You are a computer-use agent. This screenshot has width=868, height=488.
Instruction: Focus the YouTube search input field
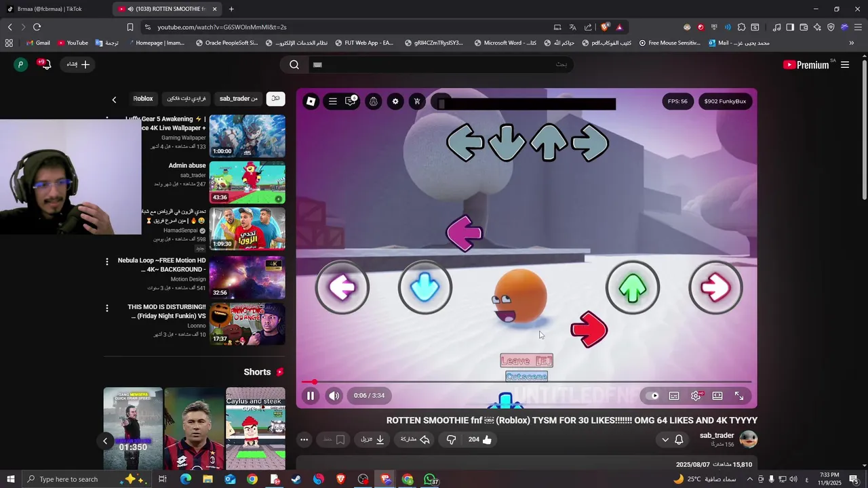pos(441,64)
